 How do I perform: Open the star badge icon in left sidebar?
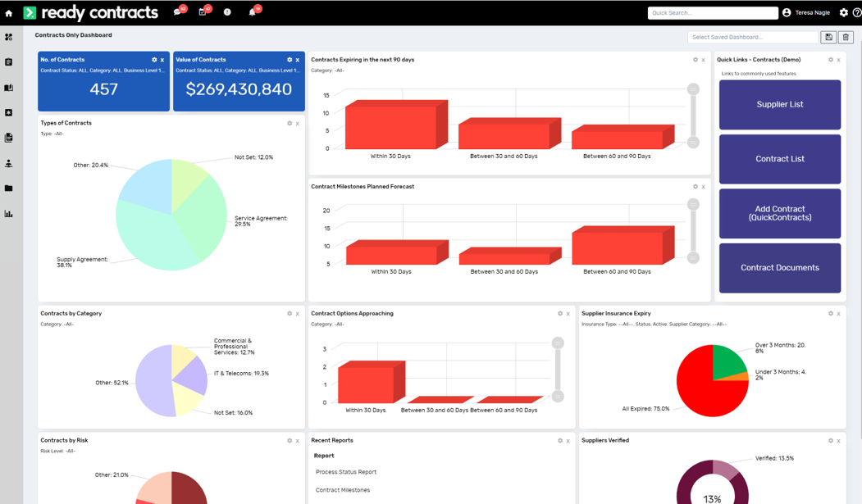pyautogui.click(x=9, y=112)
